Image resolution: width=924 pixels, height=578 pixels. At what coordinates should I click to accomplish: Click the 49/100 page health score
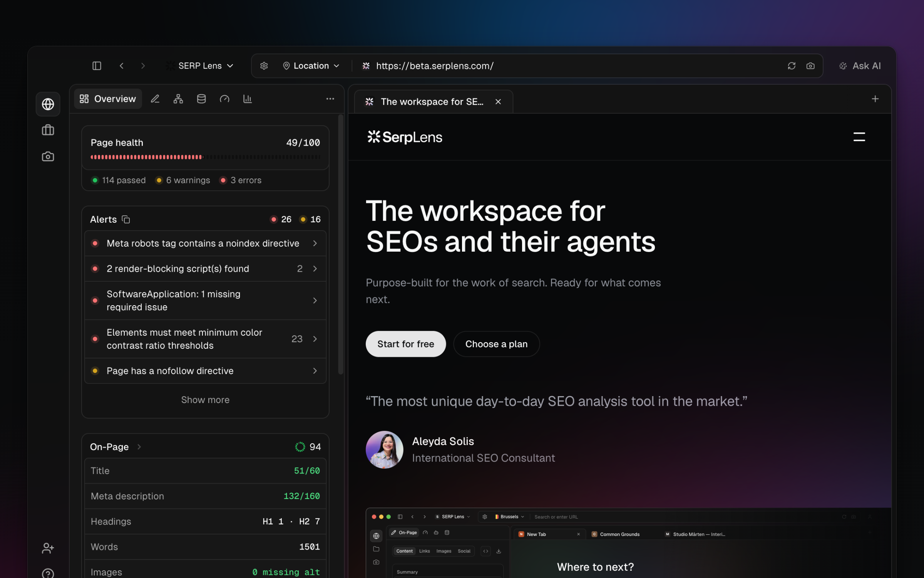coord(303,143)
